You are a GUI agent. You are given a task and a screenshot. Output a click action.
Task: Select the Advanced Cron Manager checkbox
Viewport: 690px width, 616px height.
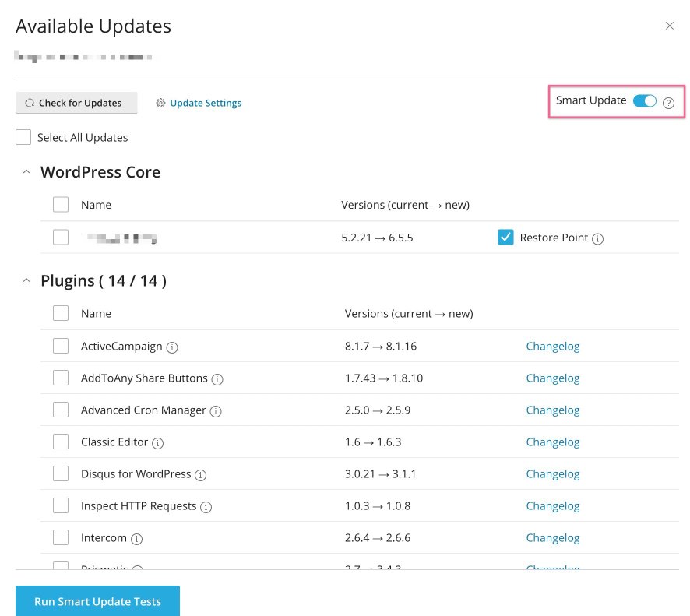[61, 410]
